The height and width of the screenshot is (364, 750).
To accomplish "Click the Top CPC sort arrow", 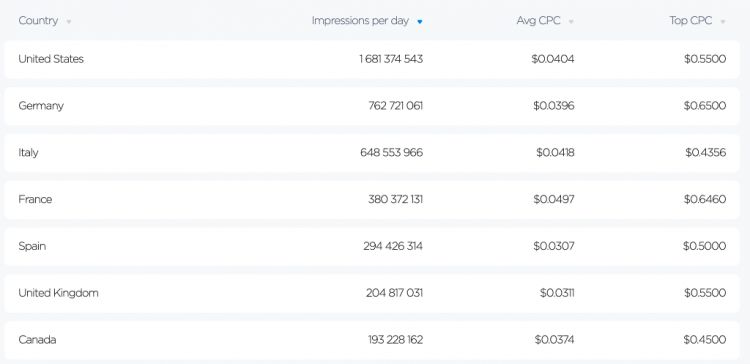I will pyautogui.click(x=722, y=22).
